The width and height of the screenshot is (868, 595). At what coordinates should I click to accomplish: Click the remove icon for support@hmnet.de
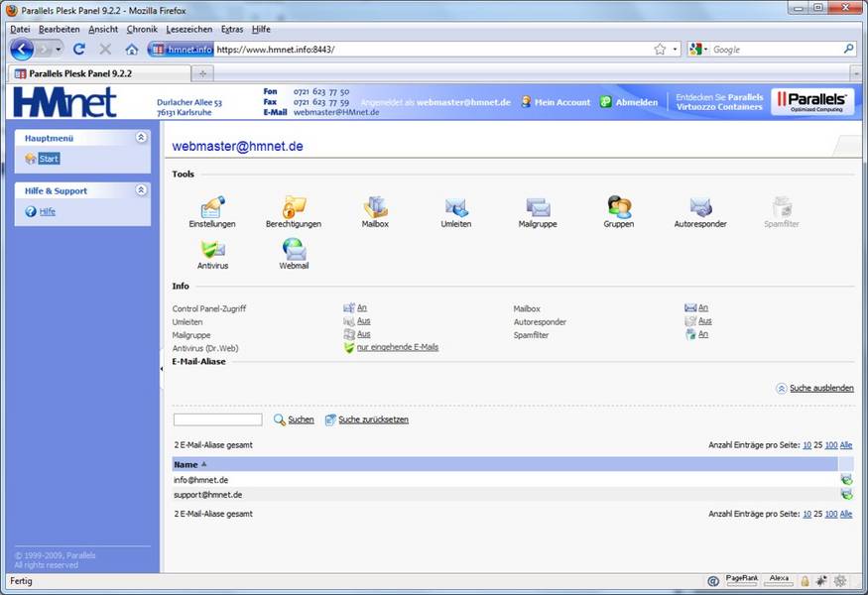tap(846, 494)
